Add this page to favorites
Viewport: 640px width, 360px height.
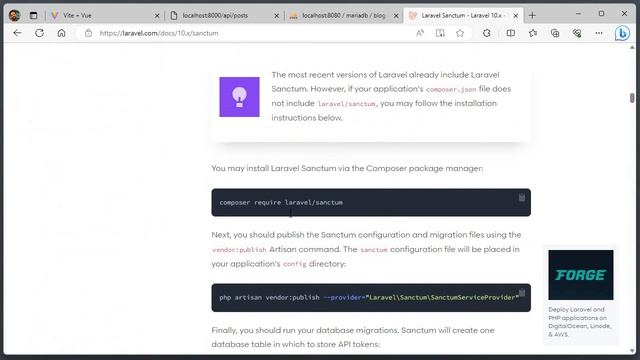tap(460, 33)
